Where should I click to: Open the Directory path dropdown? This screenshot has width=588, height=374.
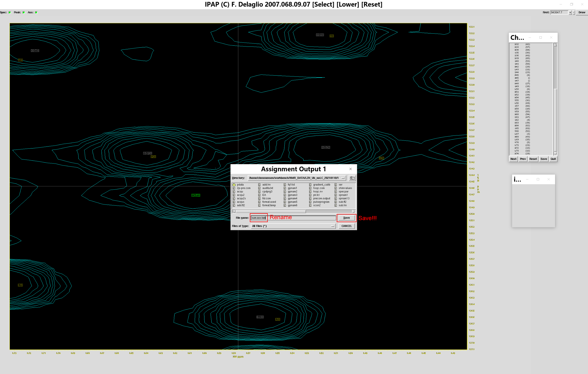point(343,178)
